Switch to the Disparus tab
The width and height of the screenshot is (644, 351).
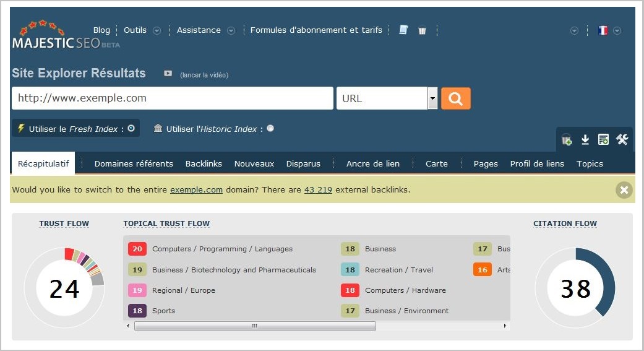tap(303, 163)
